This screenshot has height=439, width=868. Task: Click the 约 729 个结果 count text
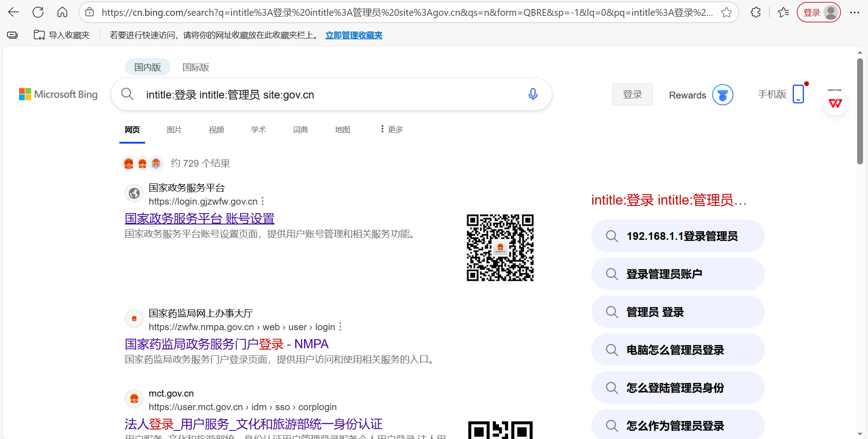(200, 163)
